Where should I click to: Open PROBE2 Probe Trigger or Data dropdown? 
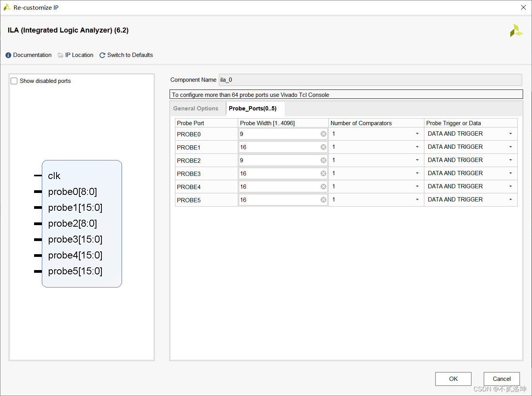[x=511, y=160]
